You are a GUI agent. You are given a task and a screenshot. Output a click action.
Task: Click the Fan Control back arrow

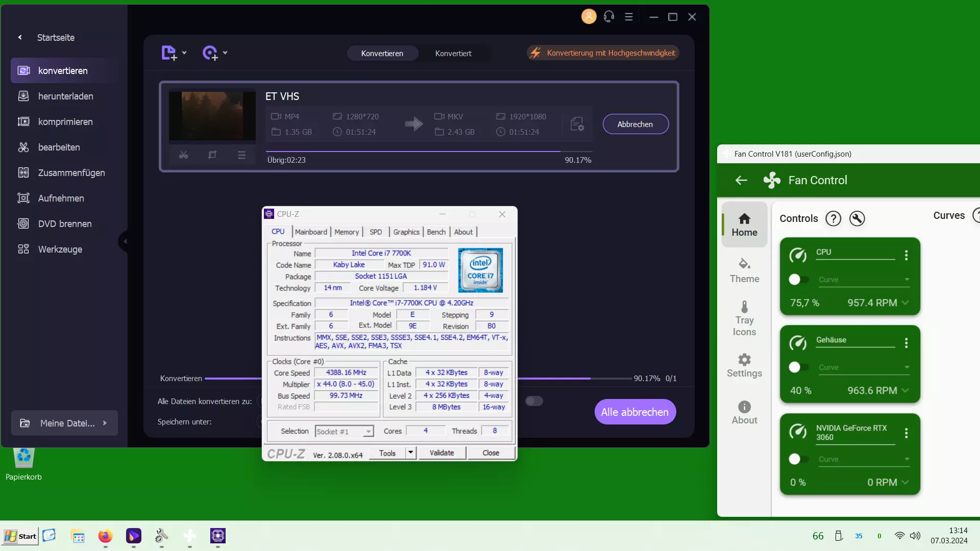[741, 180]
